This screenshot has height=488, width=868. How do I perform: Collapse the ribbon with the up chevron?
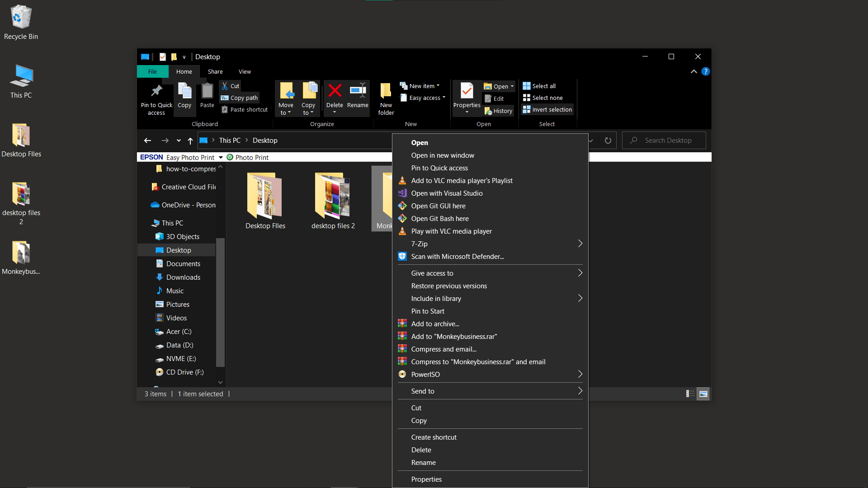pos(693,71)
